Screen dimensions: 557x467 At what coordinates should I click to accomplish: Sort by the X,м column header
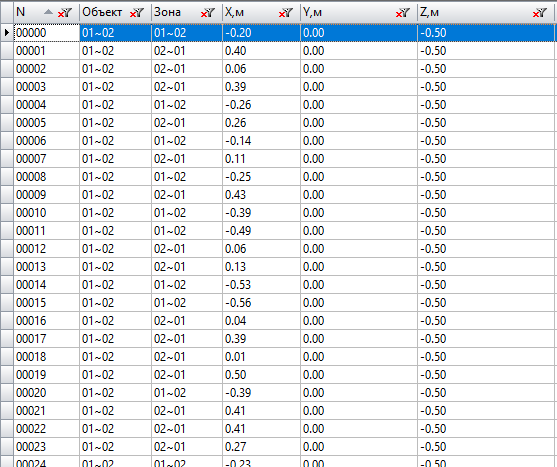(x=234, y=12)
